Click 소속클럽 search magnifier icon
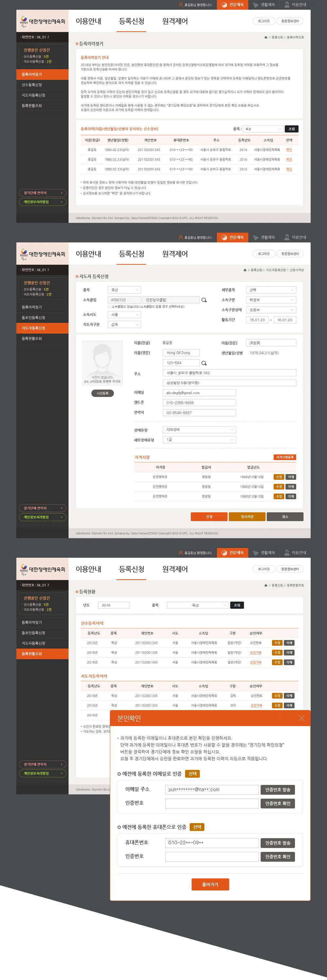The image size is (327, 980). click(x=204, y=300)
